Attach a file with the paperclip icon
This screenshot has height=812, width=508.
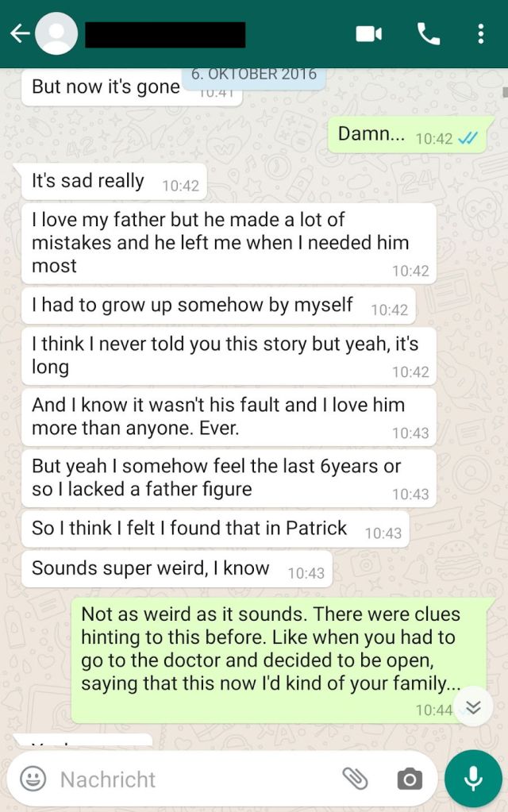(x=355, y=779)
